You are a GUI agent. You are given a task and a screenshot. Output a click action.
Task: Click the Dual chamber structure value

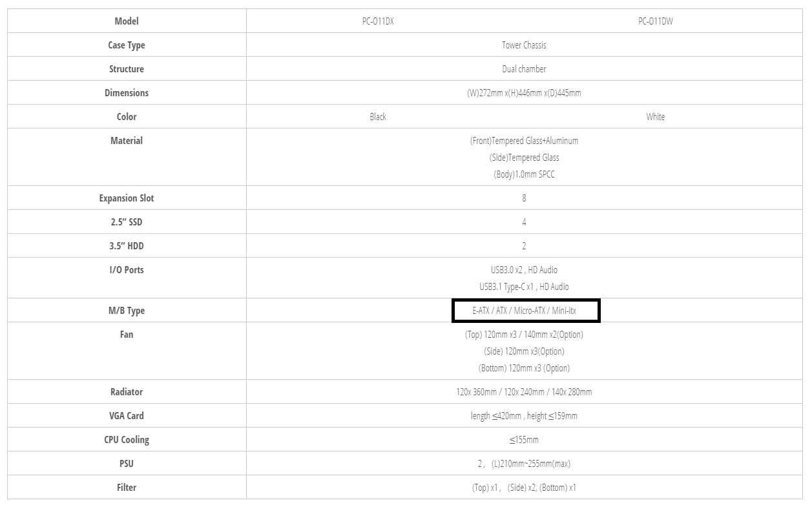point(524,69)
